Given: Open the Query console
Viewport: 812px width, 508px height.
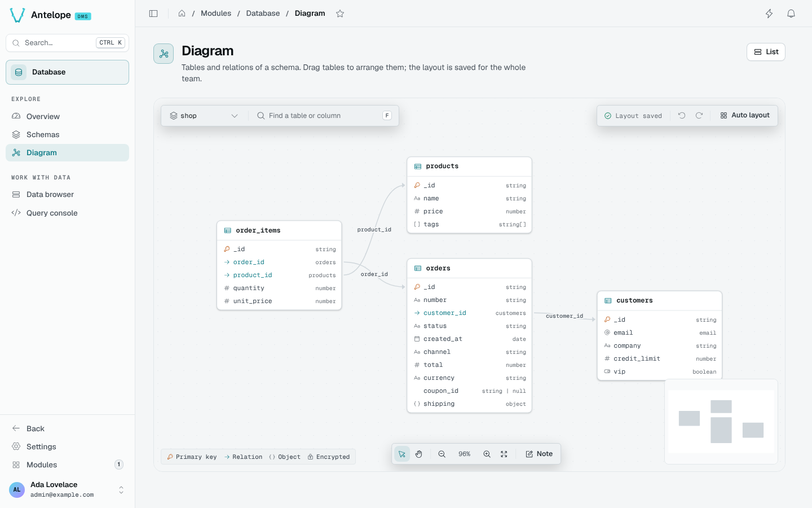Looking at the screenshot, I should [x=67, y=213].
